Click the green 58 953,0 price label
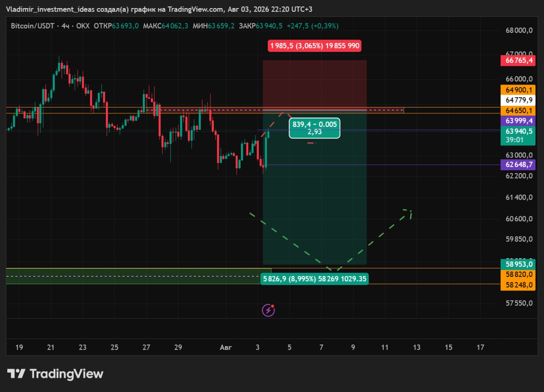The height and width of the screenshot is (392, 544). coord(518,264)
